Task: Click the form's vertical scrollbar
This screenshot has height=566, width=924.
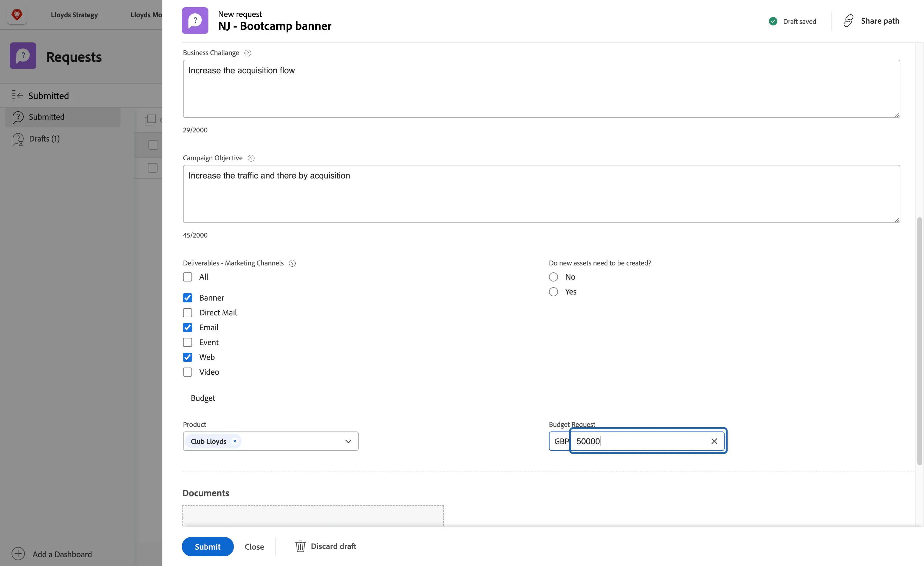Action: [x=919, y=341]
